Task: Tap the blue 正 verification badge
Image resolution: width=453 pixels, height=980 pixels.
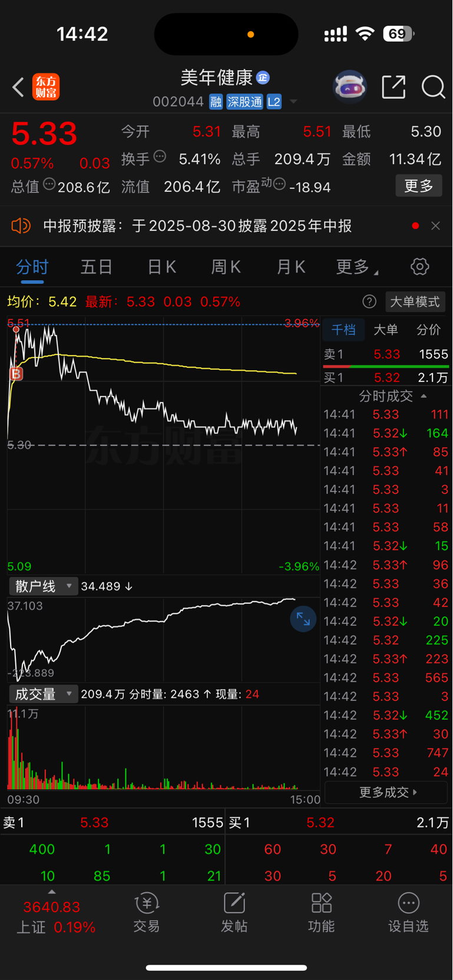Action: pos(263,77)
